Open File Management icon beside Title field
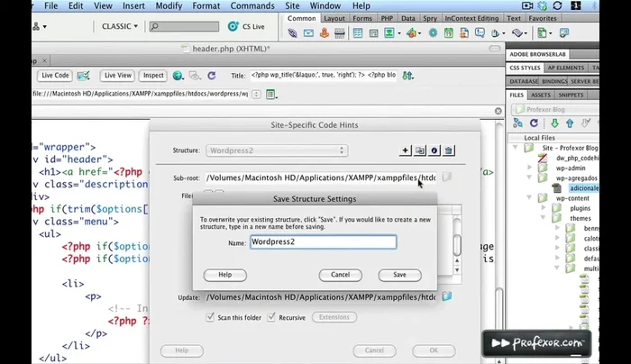 pos(407,75)
